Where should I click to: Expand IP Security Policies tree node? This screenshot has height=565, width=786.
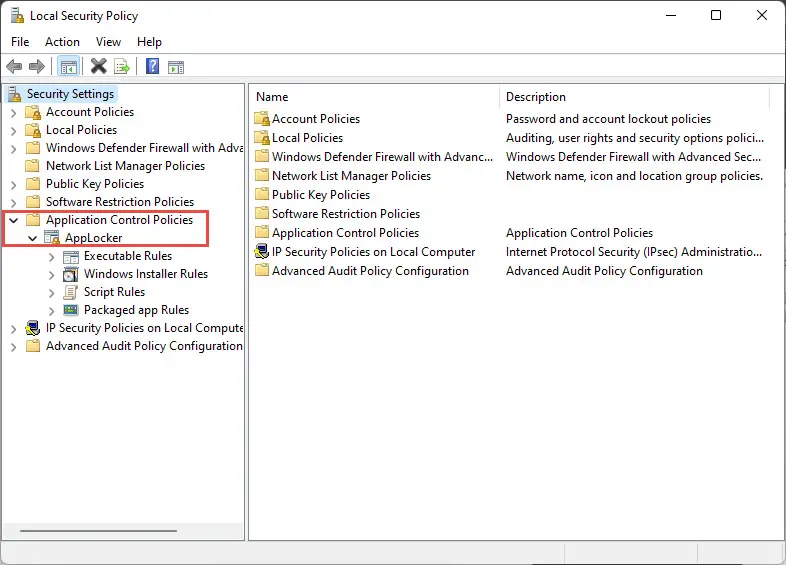14,329
